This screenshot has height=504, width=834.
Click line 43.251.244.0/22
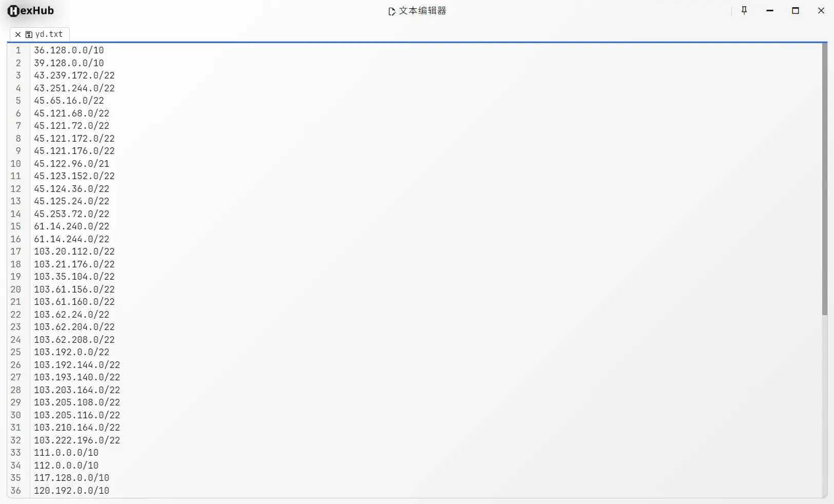click(74, 88)
